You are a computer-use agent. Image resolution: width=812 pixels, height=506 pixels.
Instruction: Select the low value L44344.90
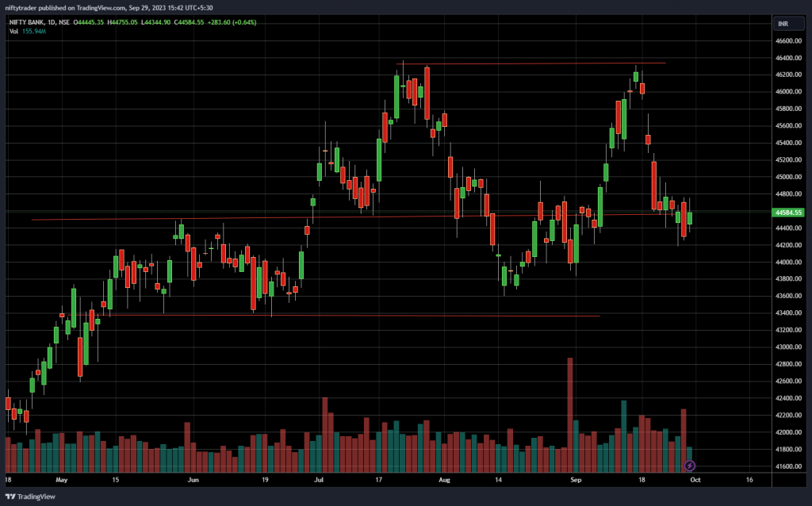point(155,22)
